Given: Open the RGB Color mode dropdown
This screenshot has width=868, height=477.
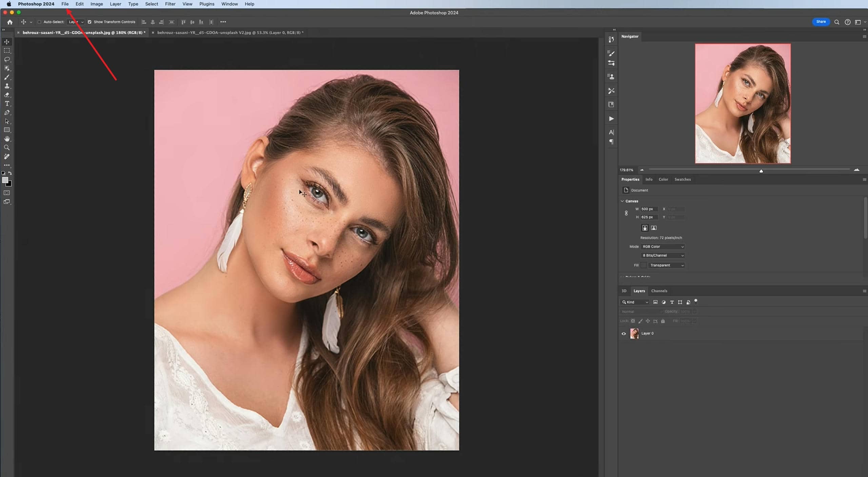Looking at the screenshot, I should pyautogui.click(x=663, y=246).
